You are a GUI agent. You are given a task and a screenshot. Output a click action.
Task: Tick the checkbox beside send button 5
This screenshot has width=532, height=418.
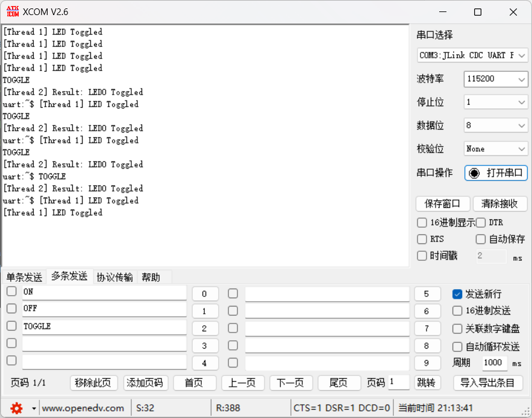233,293
